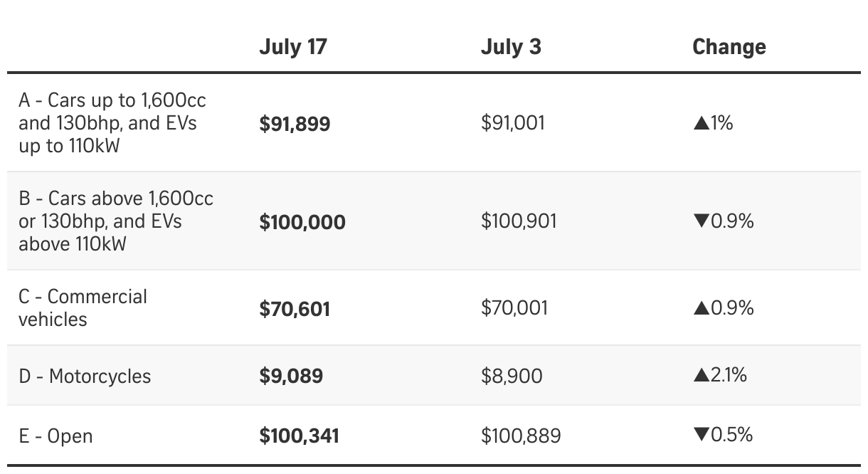868x474 pixels.
Task: Click the bold $100,000 price
Action: pos(302,222)
